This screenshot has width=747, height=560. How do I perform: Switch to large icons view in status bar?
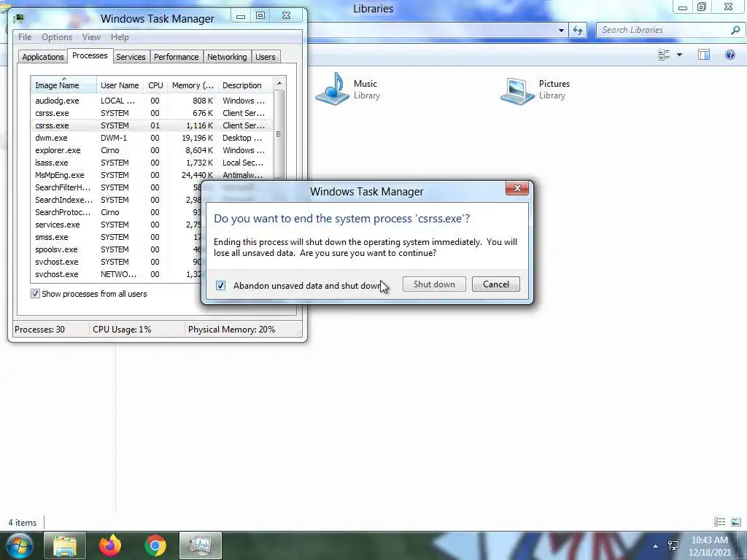735,522
